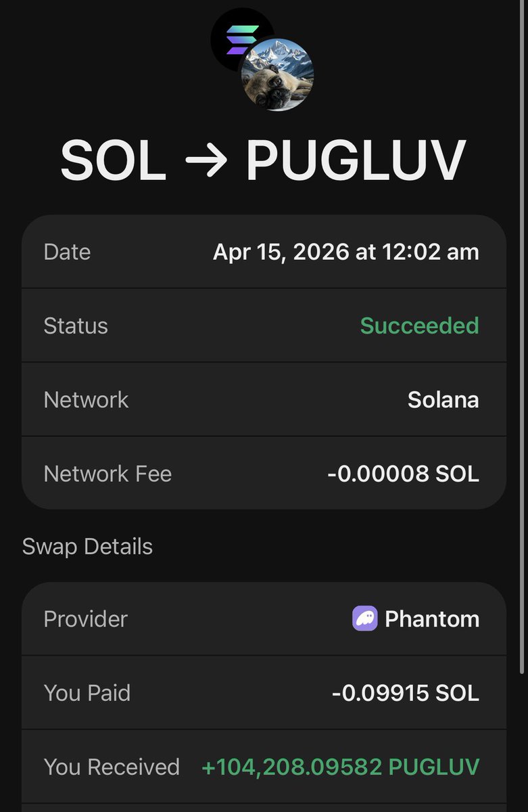Select the Provider label

[85, 618]
